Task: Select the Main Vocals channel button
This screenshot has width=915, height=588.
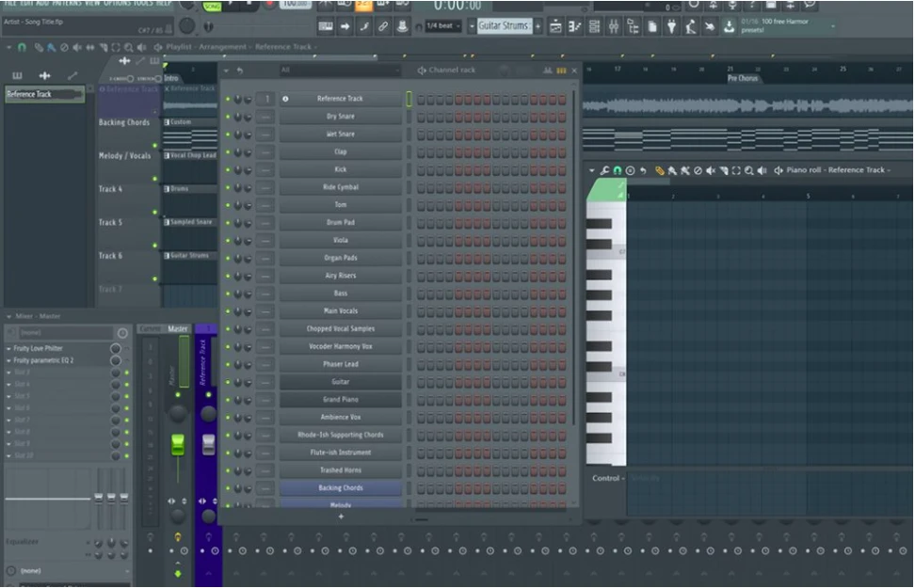Action: click(340, 311)
